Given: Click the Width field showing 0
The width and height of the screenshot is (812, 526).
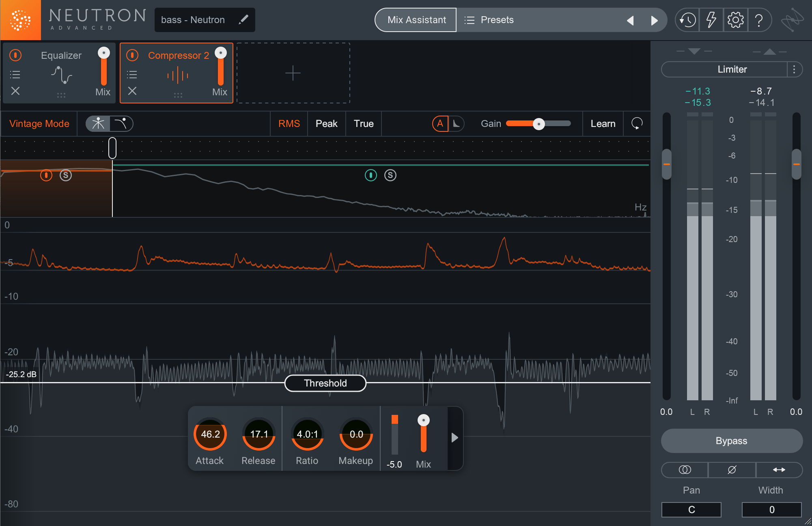Looking at the screenshot, I should (772, 510).
